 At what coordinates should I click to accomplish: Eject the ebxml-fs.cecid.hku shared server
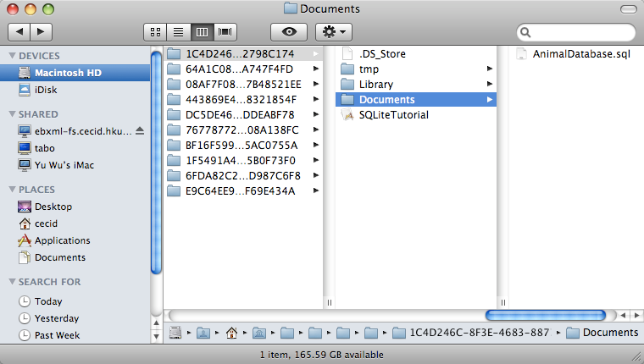pos(140,131)
